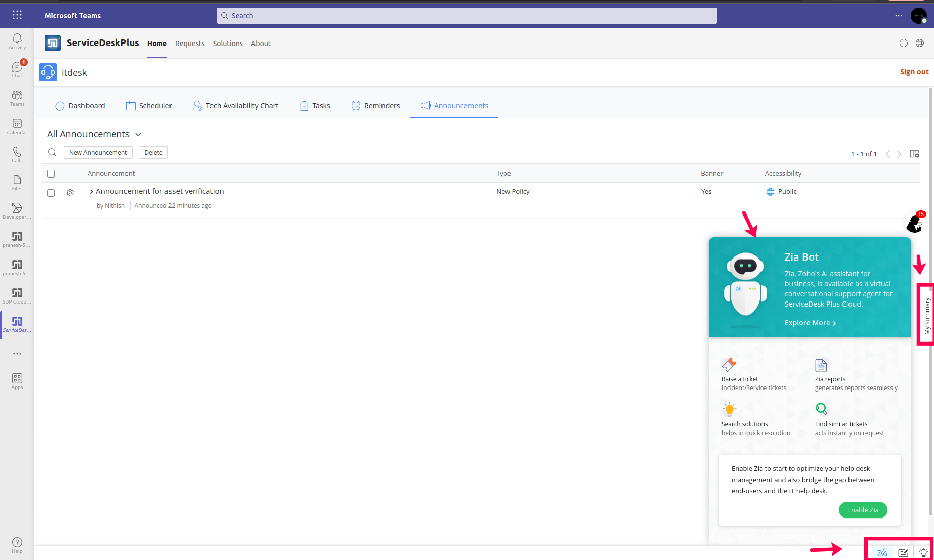Viewport: 934px width, 560px height.
Task: Open the About tab
Action: click(261, 44)
